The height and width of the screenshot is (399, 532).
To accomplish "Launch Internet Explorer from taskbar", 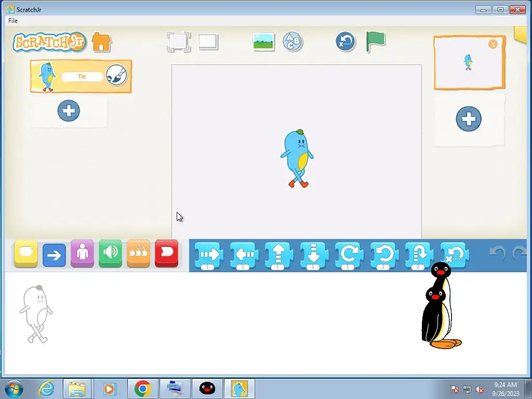I will point(46,389).
